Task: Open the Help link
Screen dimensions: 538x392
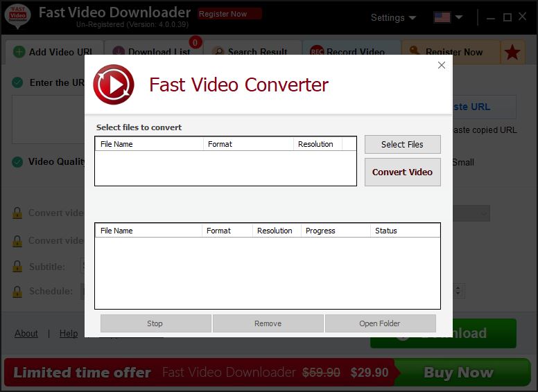Action: click(x=68, y=333)
